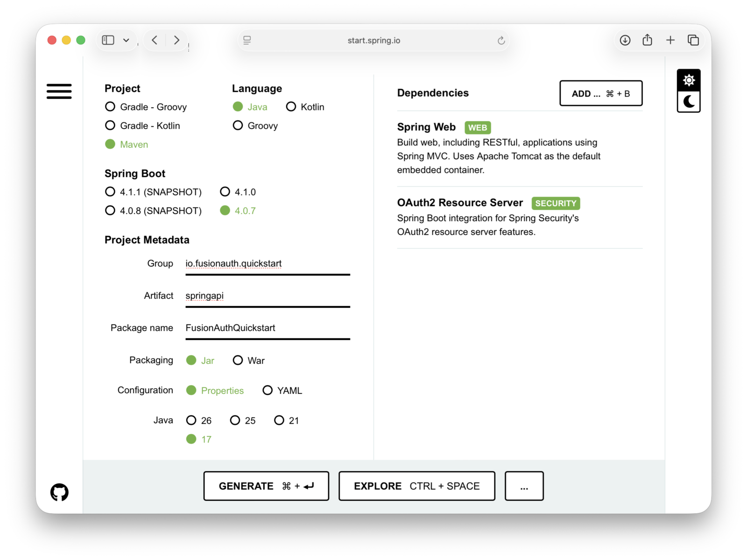Screen dimensions: 747x560
Task: Select Spring Boot 4.0.8 (SNAPSHOT)
Action: point(154,210)
